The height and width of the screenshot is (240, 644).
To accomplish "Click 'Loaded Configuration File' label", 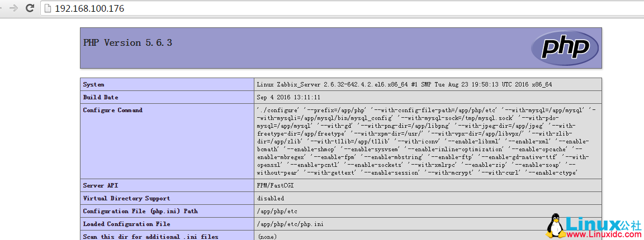I will (126, 224).
